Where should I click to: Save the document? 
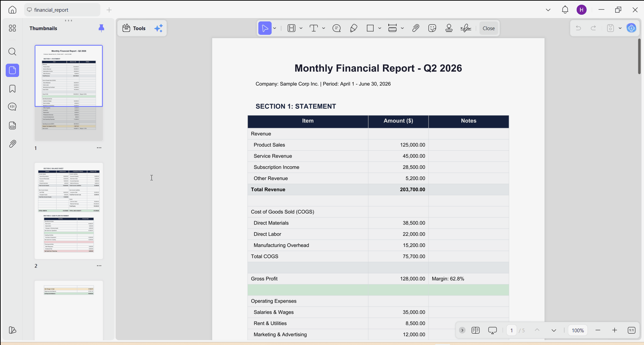pos(610,28)
